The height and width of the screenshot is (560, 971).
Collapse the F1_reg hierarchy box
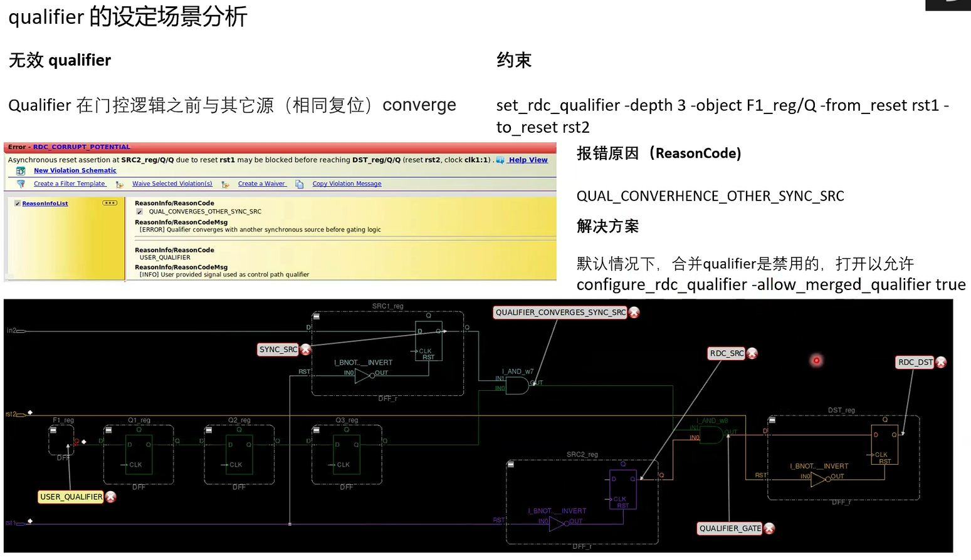(x=53, y=430)
